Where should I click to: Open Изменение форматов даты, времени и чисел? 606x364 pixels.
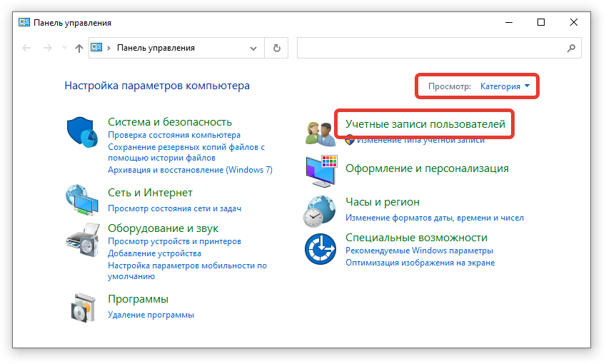(x=434, y=218)
